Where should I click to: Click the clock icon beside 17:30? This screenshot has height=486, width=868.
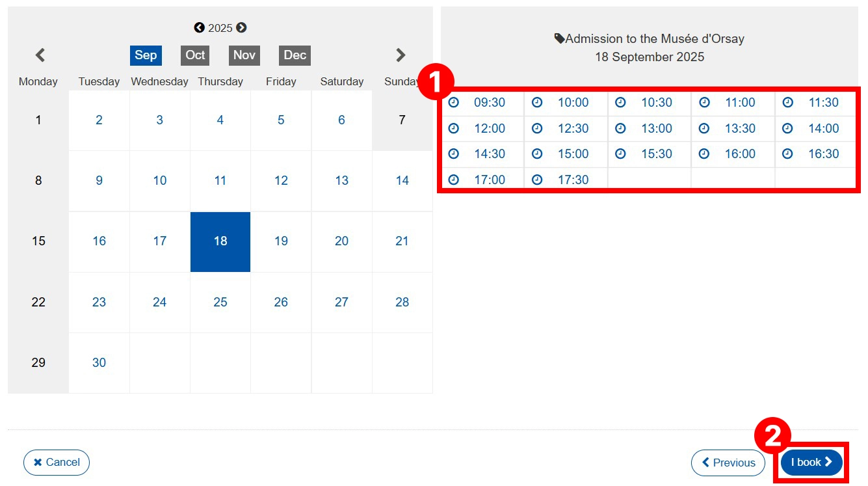pos(537,180)
